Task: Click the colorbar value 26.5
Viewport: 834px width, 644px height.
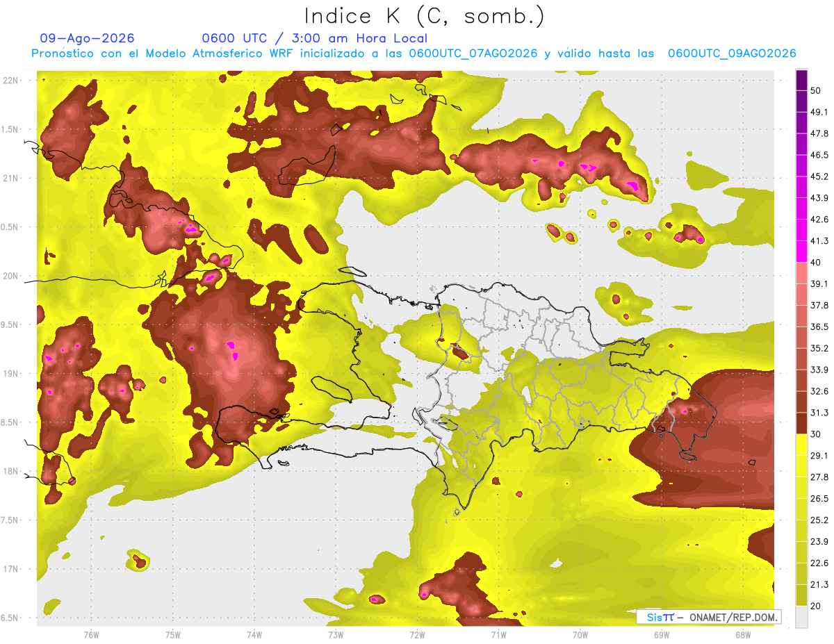Action: point(819,499)
